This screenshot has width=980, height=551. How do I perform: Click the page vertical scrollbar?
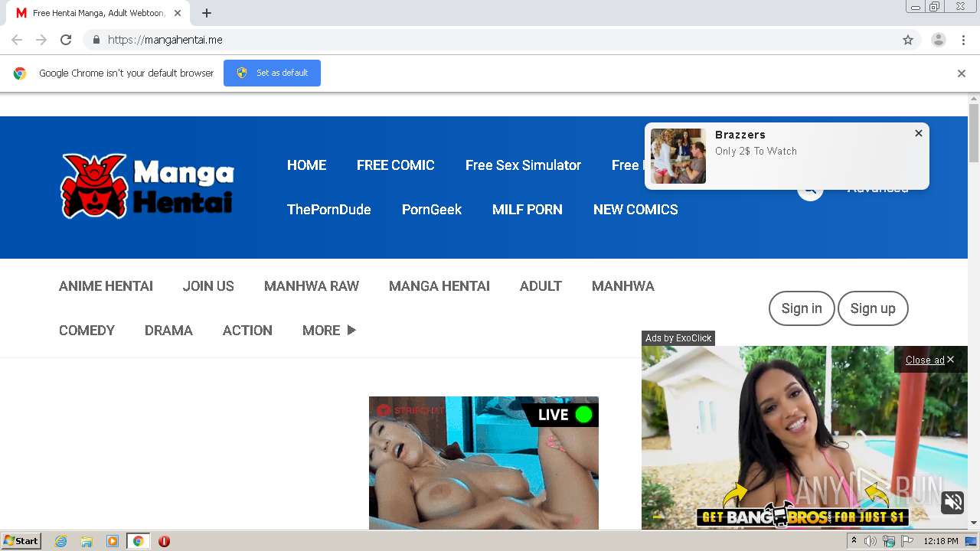[974, 133]
